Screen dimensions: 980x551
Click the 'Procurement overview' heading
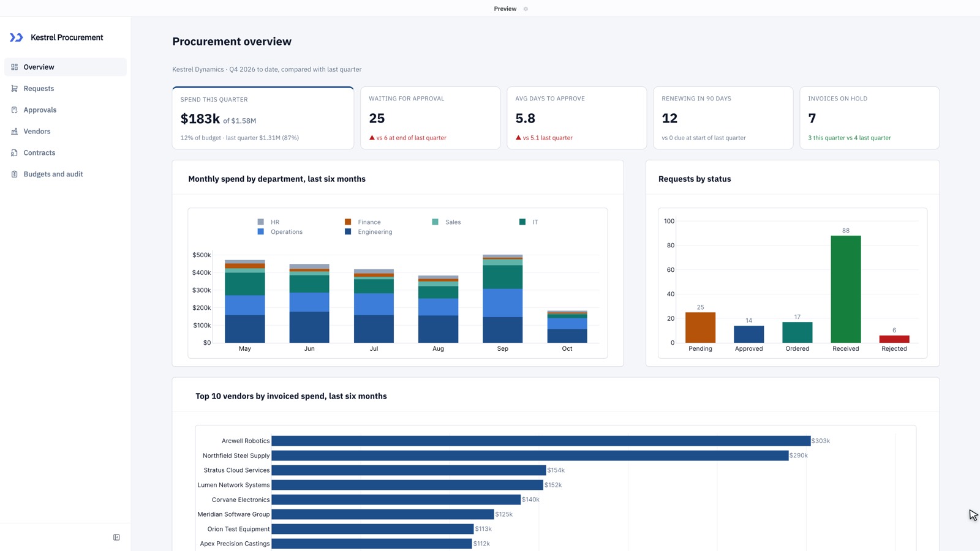pyautogui.click(x=232, y=42)
